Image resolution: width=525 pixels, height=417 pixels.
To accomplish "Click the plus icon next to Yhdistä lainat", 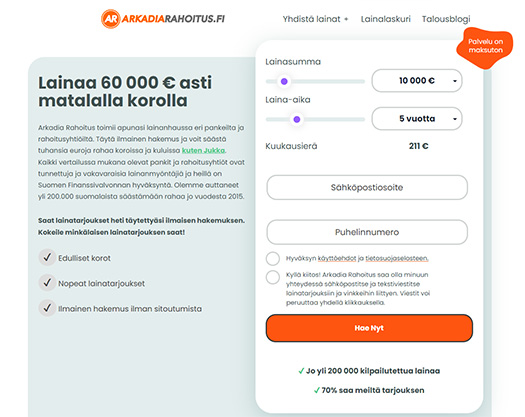I will (346, 19).
